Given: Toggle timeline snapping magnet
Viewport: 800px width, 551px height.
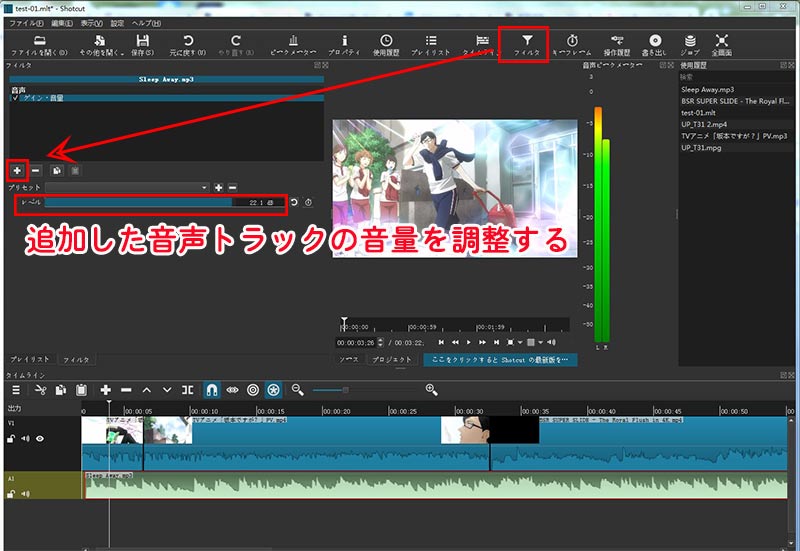Looking at the screenshot, I should coord(212,390).
